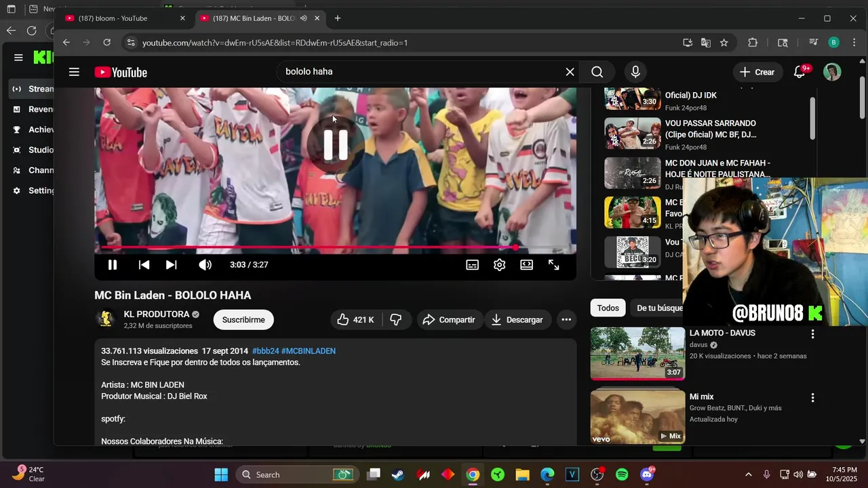Select the Todos filter chip
Screen dimensions: 868x488
pos(608,308)
